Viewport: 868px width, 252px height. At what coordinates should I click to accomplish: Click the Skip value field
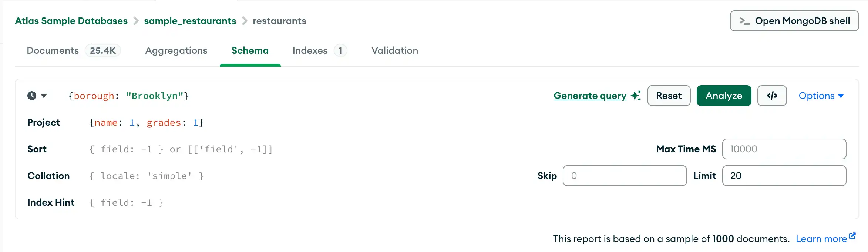click(x=625, y=176)
